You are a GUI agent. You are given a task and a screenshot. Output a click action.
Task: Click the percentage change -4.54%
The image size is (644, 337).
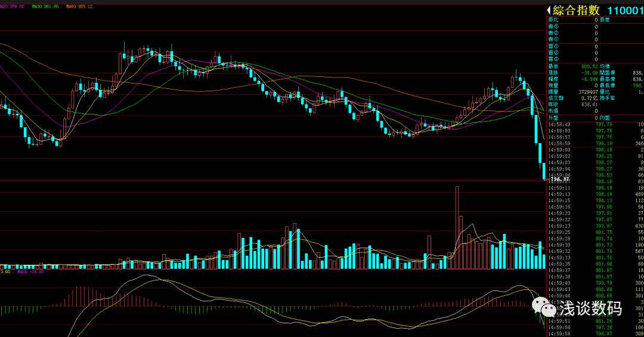pyautogui.click(x=589, y=79)
